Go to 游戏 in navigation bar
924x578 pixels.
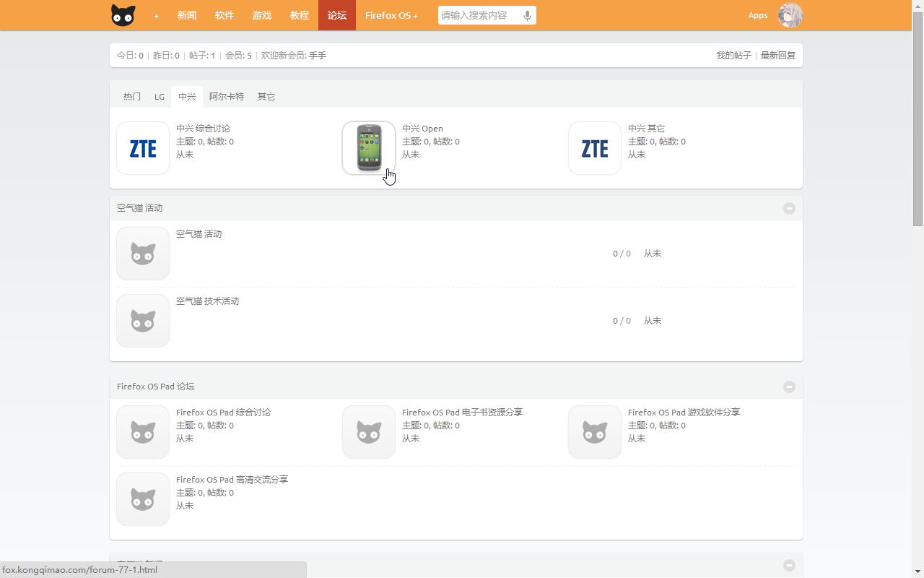[x=262, y=15]
